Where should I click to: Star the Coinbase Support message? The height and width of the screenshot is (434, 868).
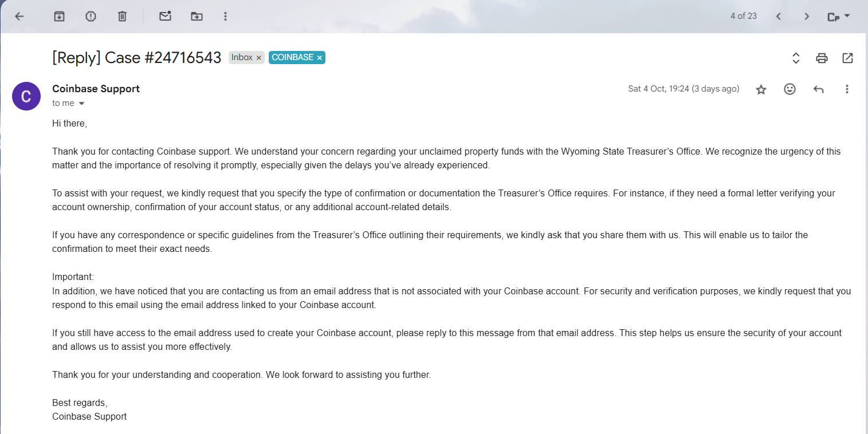(x=761, y=89)
